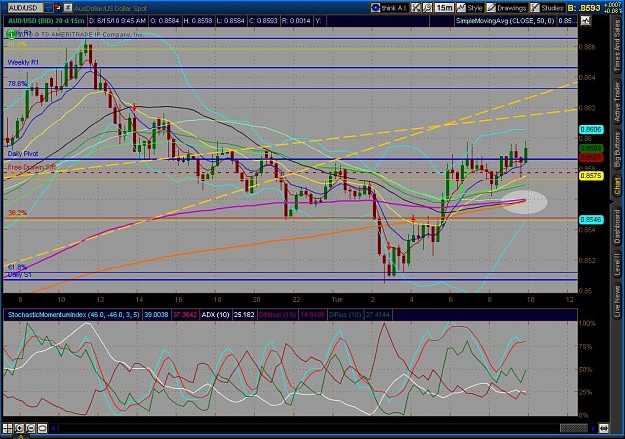Viewport: 625px width, 439px height.
Task: Open the Dashboard side tab
Action: pyautogui.click(x=617, y=227)
